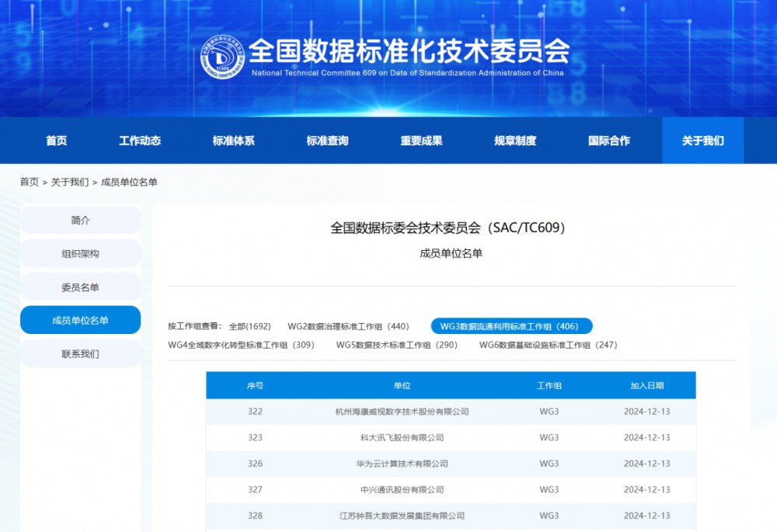Click the WG3 cell in row 322
777x532 pixels.
(549, 412)
